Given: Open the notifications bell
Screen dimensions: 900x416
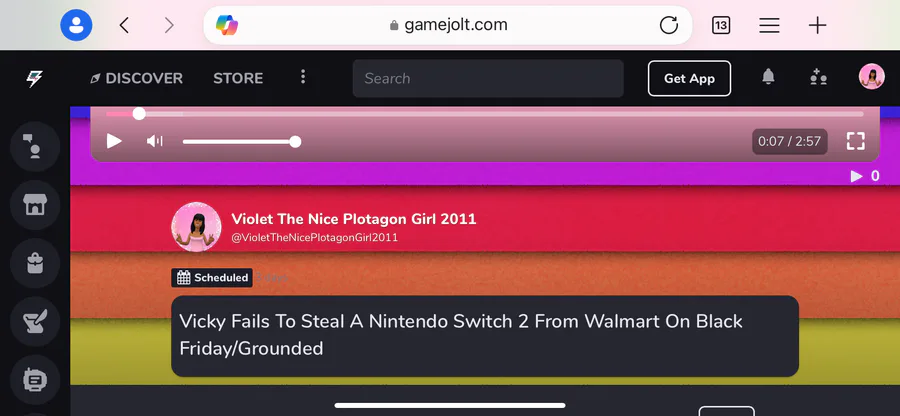Looking at the screenshot, I should point(768,77).
